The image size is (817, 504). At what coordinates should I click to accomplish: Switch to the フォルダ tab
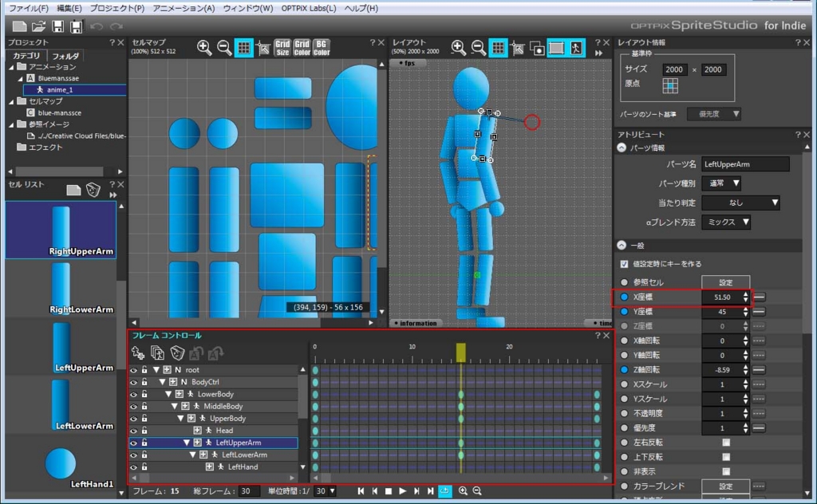coord(65,56)
